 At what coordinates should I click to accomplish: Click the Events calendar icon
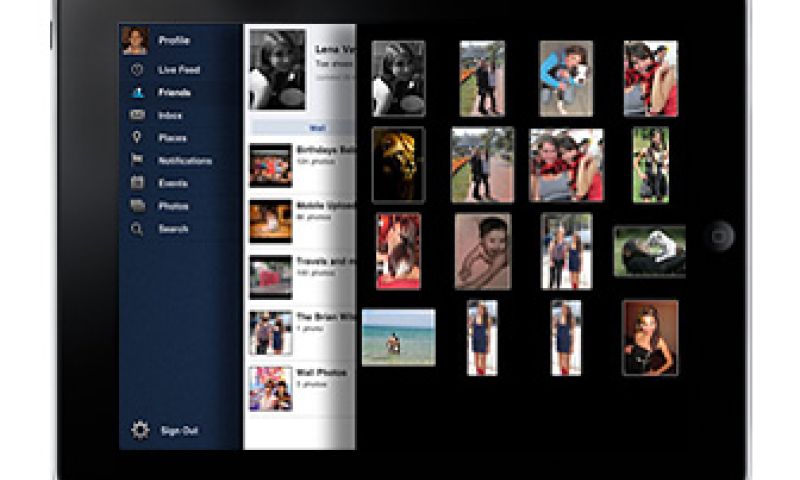pyautogui.click(x=137, y=183)
